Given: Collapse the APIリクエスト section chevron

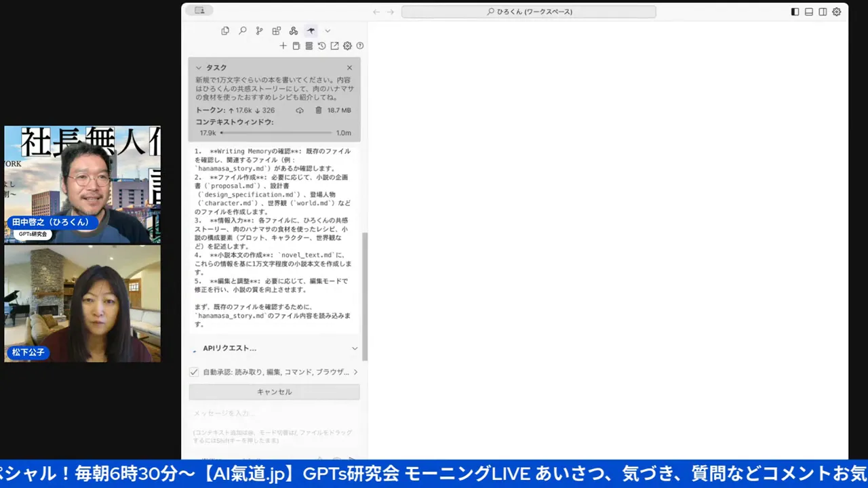Looking at the screenshot, I should pyautogui.click(x=355, y=348).
